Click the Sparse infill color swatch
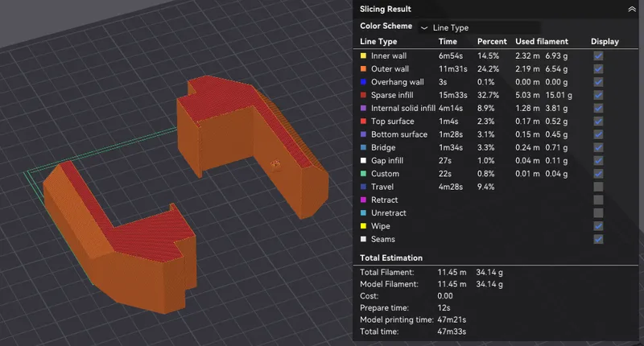 [x=363, y=95]
